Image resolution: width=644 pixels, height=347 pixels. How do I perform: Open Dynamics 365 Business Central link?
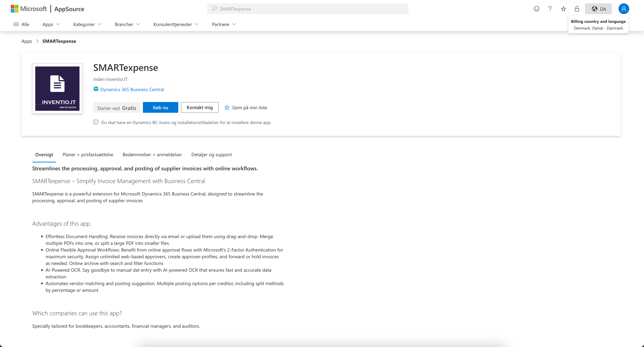132,90
